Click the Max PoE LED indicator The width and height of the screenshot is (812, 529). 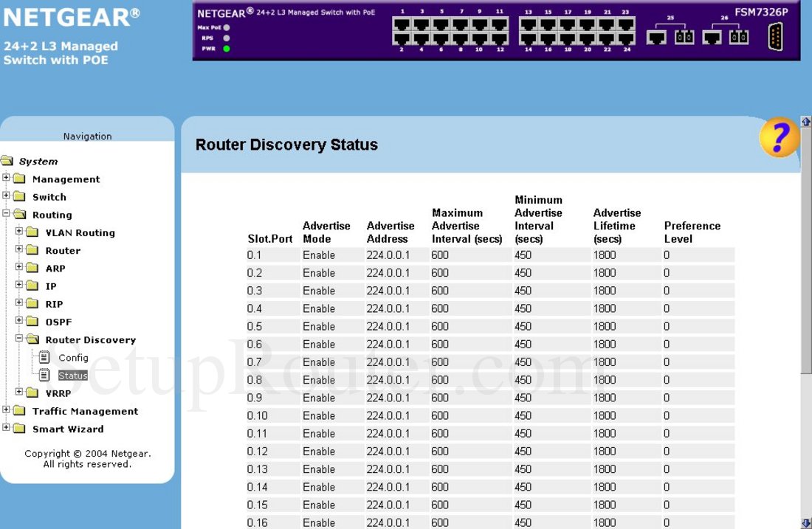point(227,27)
